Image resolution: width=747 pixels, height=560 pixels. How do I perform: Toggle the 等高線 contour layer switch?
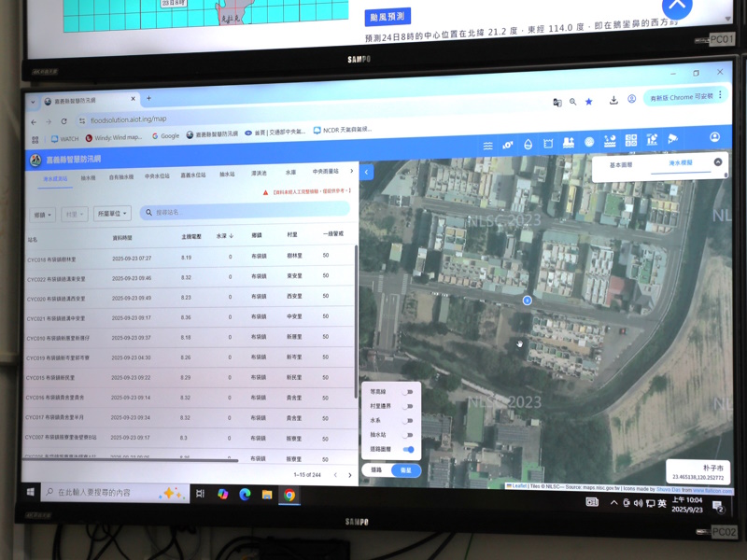[x=407, y=392]
